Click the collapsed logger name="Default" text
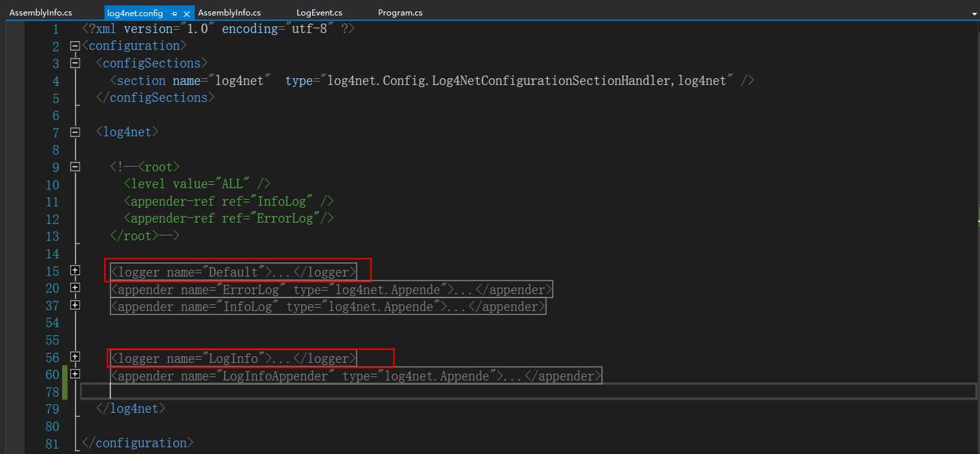The width and height of the screenshot is (980, 454). pyautogui.click(x=233, y=272)
